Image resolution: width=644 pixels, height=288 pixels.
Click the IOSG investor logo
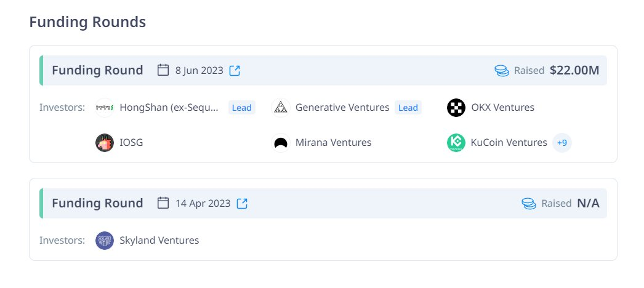click(105, 143)
